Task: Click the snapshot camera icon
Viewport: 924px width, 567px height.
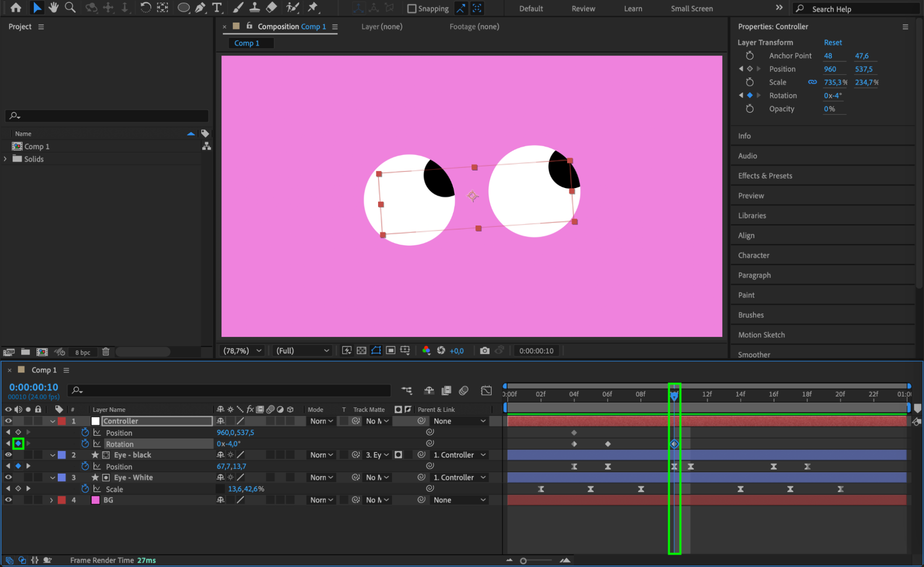Action: tap(484, 351)
